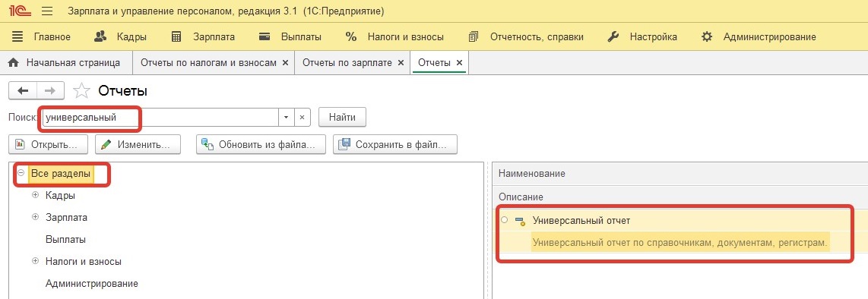868x299 pixels.
Task: Click the Наименование column header
Action: coord(531,174)
